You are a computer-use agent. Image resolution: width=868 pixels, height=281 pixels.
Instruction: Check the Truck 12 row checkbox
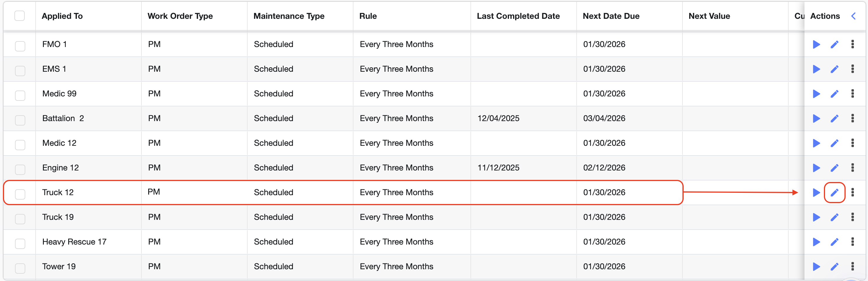20,194
